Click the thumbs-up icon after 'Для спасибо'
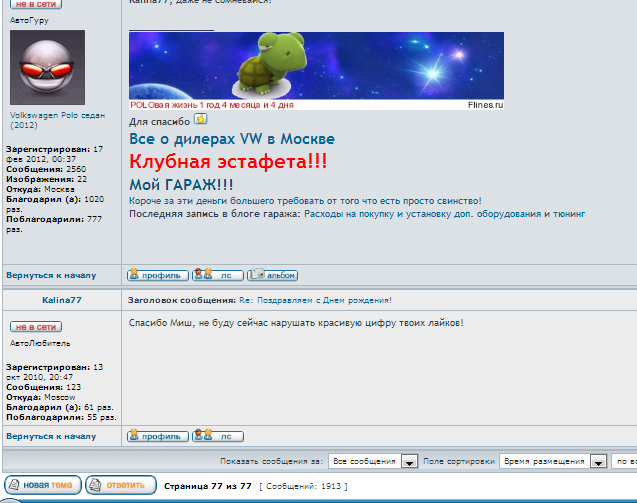The image size is (637, 503). (200, 119)
